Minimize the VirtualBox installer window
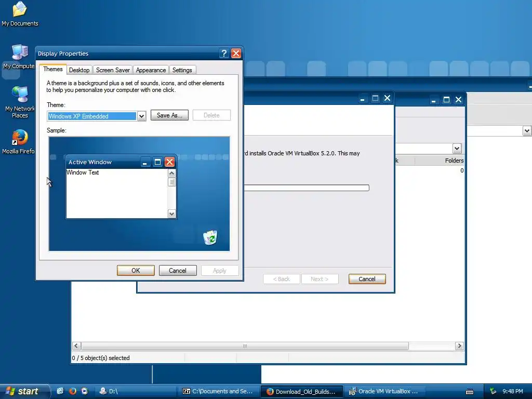Image resolution: width=532 pixels, height=399 pixels. [363, 98]
